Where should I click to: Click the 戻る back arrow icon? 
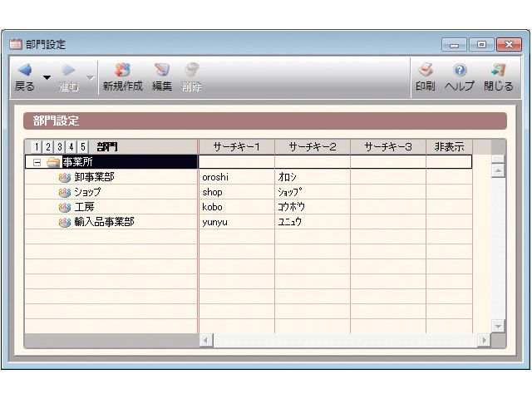click(24, 71)
